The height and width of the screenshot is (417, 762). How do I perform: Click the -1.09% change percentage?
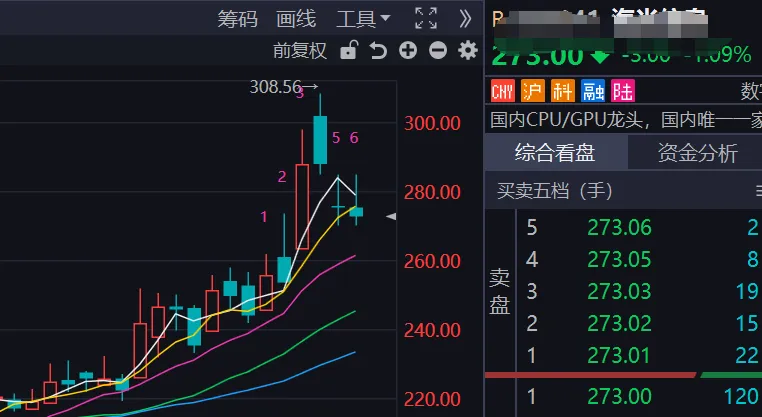click(718, 54)
